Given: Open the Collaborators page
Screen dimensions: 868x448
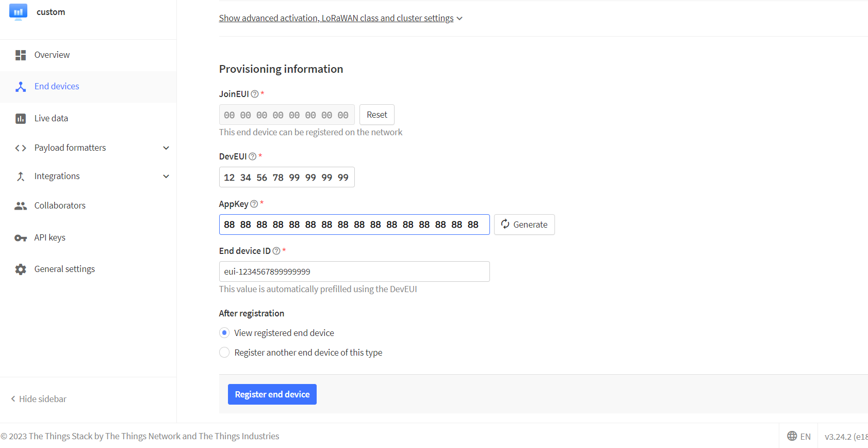Looking at the screenshot, I should pyautogui.click(x=60, y=205).
